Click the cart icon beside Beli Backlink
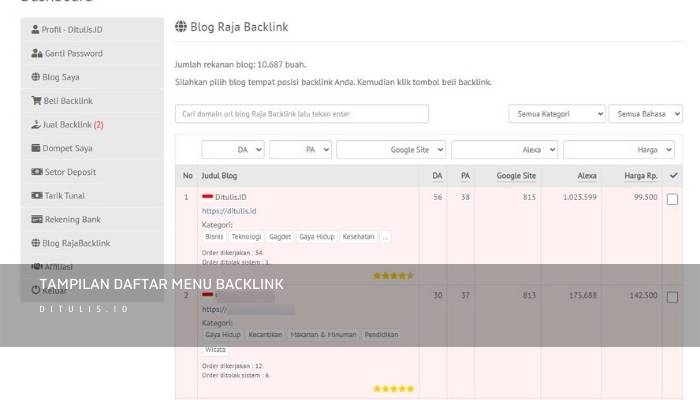Image resolution: width=700 pixels, height=400 pixels. 36,100
